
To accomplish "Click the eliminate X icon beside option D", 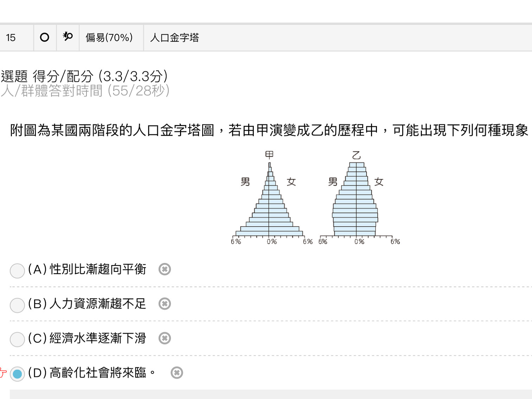I will pos(177,373).
